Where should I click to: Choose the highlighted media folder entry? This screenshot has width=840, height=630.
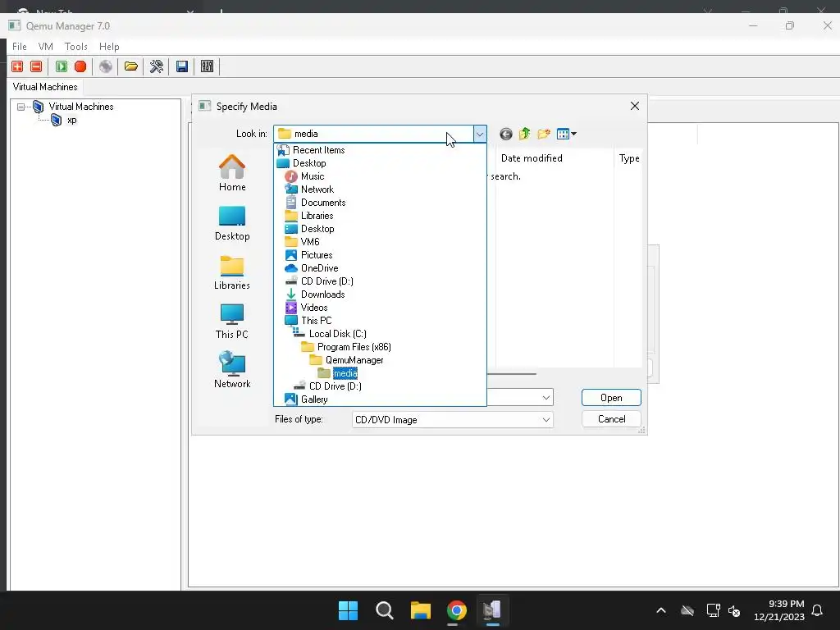point(345,373)
